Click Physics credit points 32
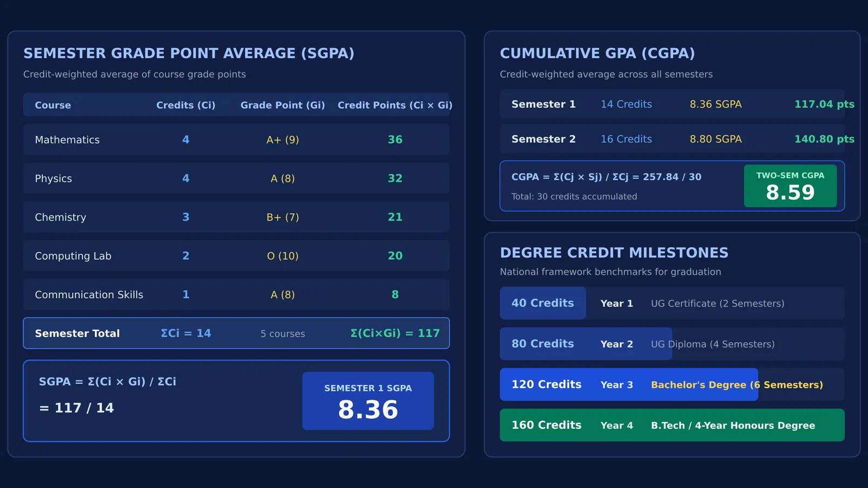This screenshot has width=868, height=488. [x=395, y=178]
